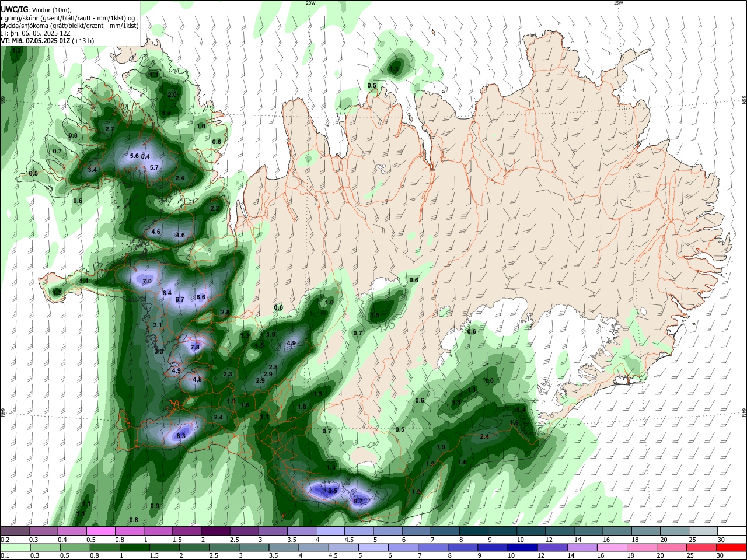Screen dimensions: 747x560
Task: Select first dusky purple swatch of snow legend
Action: pos(15,531)
